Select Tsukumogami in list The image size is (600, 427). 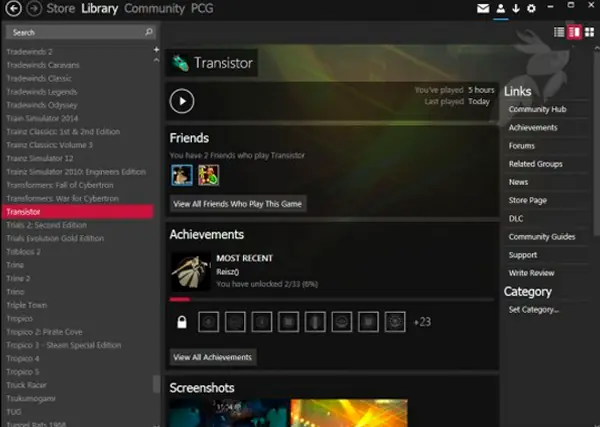[31, 399]
